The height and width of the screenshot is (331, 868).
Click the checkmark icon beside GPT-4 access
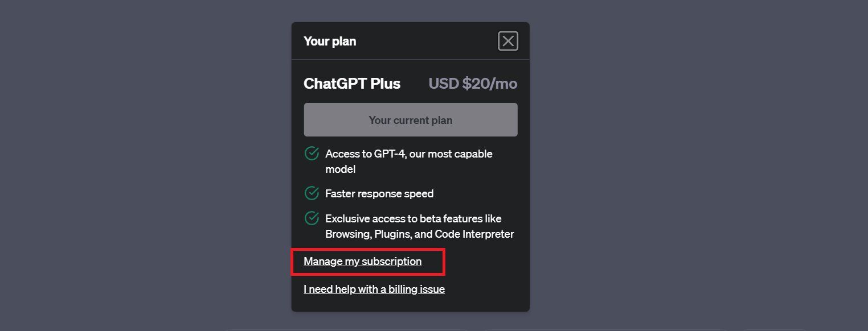[x=312, y=154]
